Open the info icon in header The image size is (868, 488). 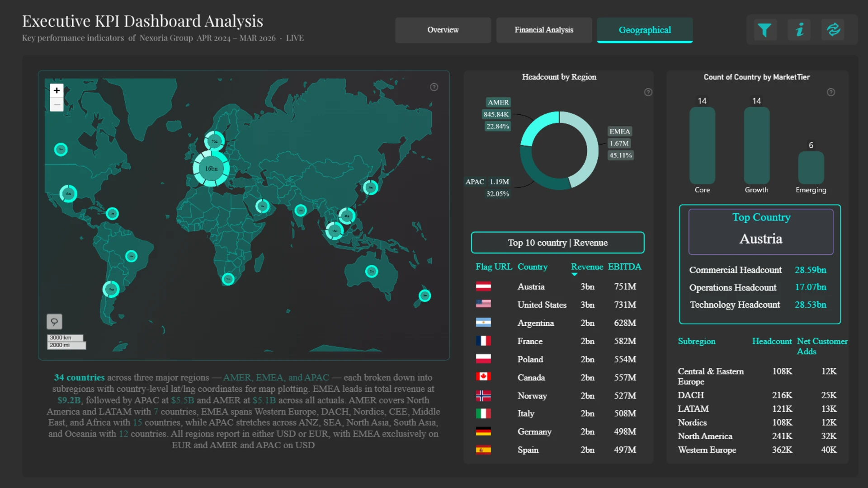[799, 30]
